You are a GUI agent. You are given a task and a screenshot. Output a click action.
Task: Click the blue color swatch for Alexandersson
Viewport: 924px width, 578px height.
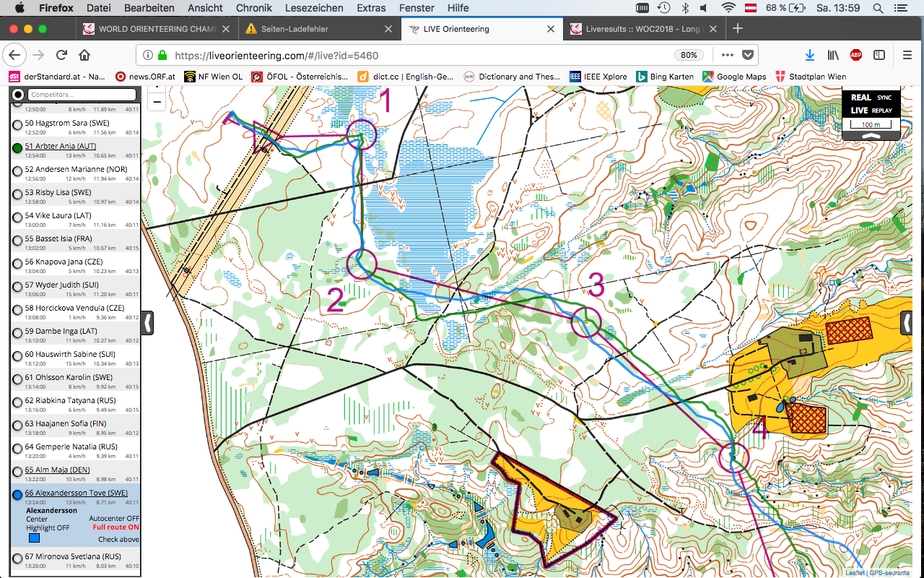pos(34,538)
